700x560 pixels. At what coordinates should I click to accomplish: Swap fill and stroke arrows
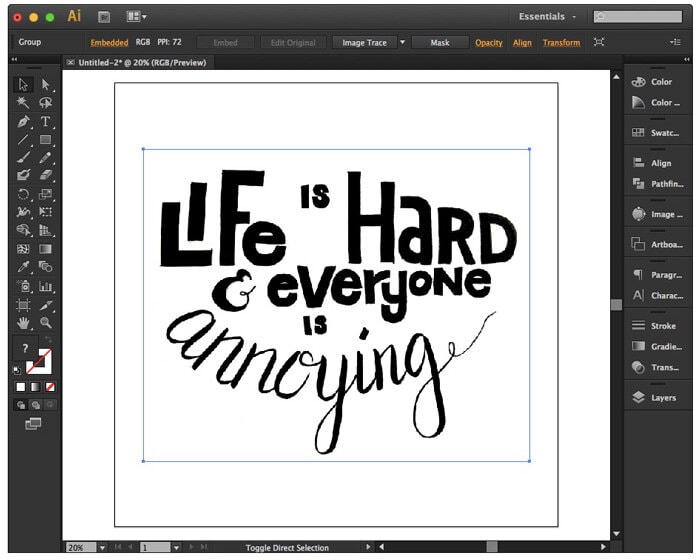pos(49,339)
